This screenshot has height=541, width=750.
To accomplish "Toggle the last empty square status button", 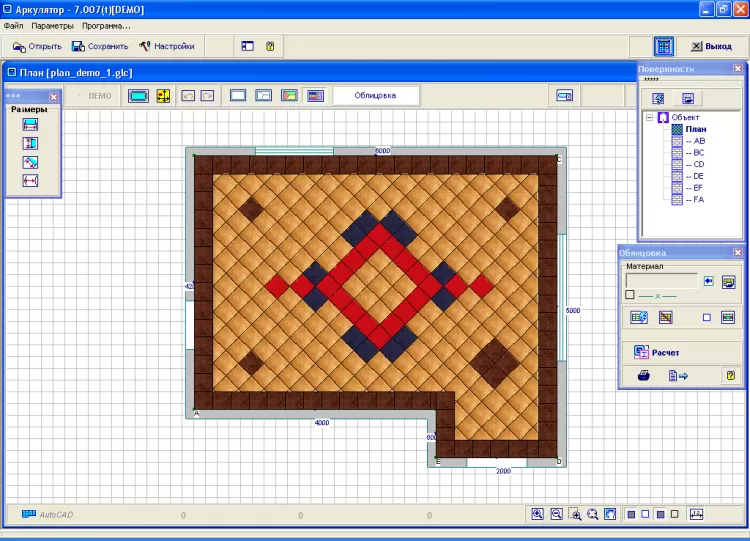I will (675, 514).
